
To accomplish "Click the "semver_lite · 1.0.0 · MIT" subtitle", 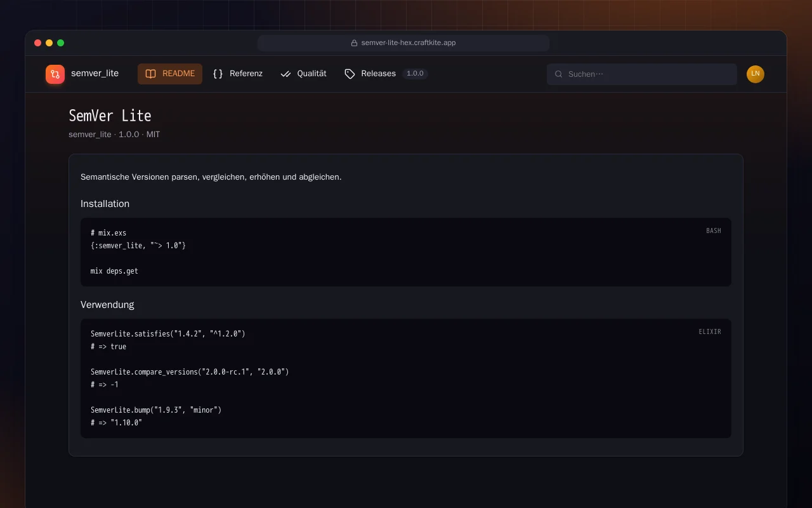I will 114,135.
